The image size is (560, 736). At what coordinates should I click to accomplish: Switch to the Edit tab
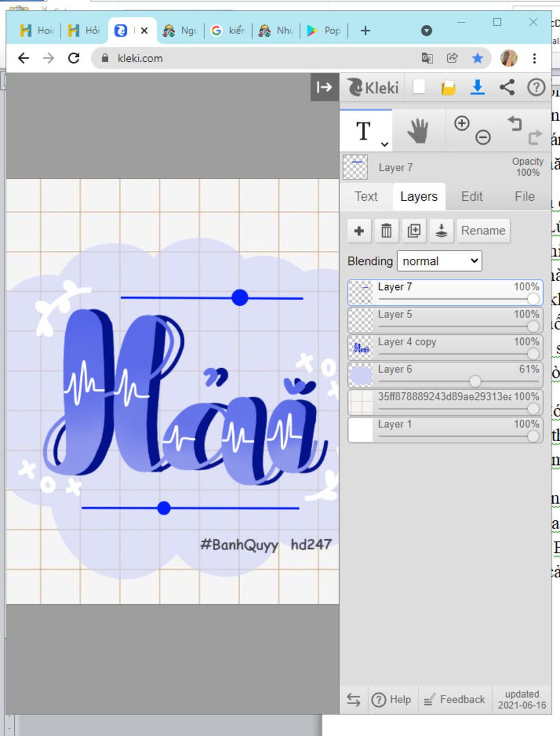click(x=472, y=196)
